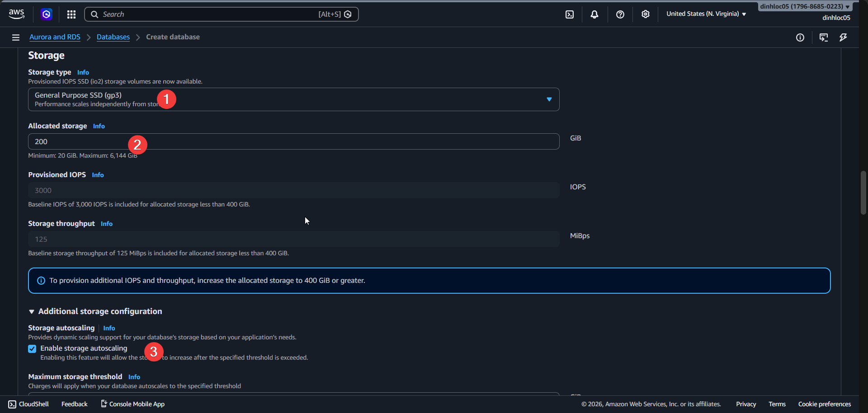Viewport: 868px width, 413px height.
Task: Click the Enable storage autoscaling label
Action: tap(84, 348)
